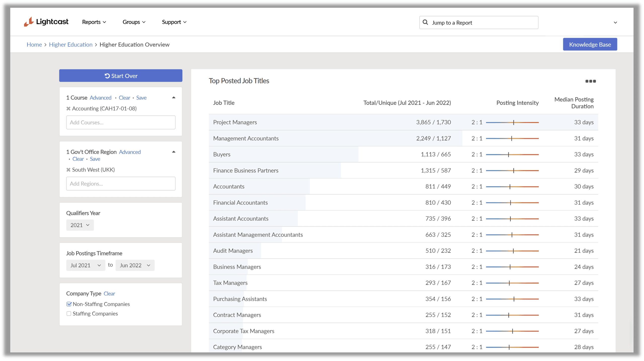
Task: Open the account chevron at top right
Action: (615, 23)
